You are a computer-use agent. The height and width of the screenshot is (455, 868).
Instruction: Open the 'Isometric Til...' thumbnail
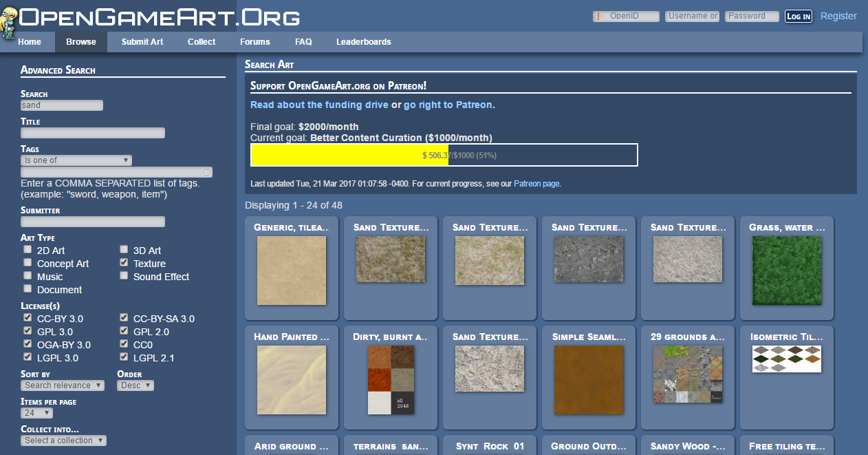(x=787, y=359)
